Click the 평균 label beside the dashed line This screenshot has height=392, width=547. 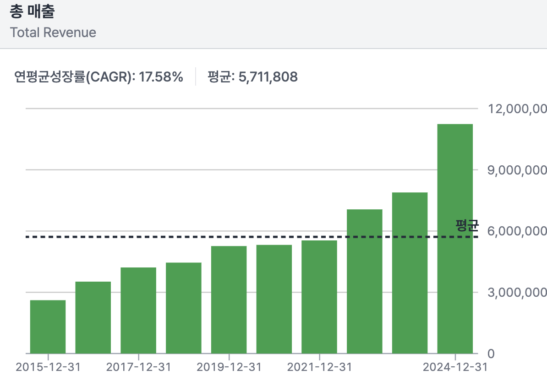click(x=466, y=224)
